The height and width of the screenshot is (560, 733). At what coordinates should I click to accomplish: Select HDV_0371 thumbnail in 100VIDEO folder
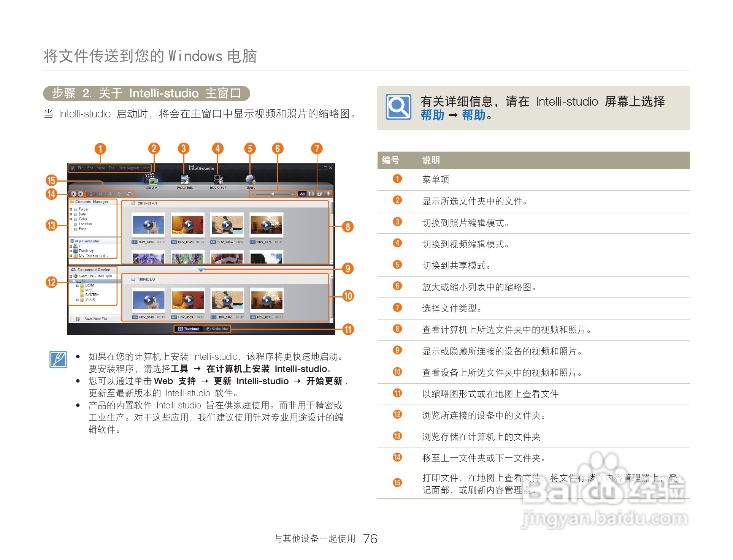(x=267, y=300)
